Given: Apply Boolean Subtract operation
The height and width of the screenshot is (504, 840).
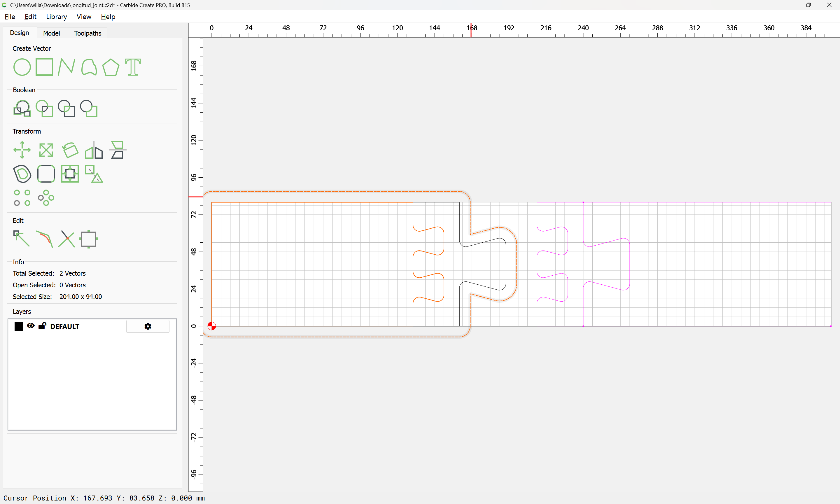Looking at the screenshot, I should [66, 108].
